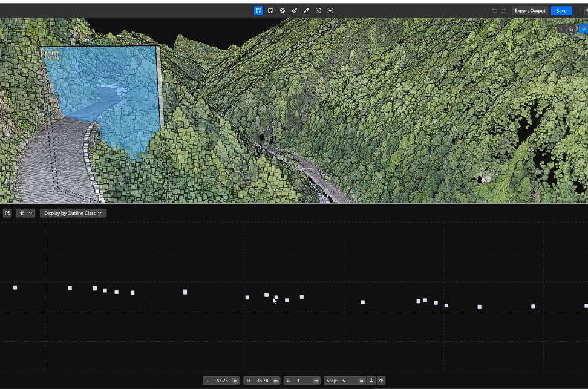The height and width of the screenshot is (389, 588).
Task: Select the brush tool in top toolbar
Action: click(294, 11)
